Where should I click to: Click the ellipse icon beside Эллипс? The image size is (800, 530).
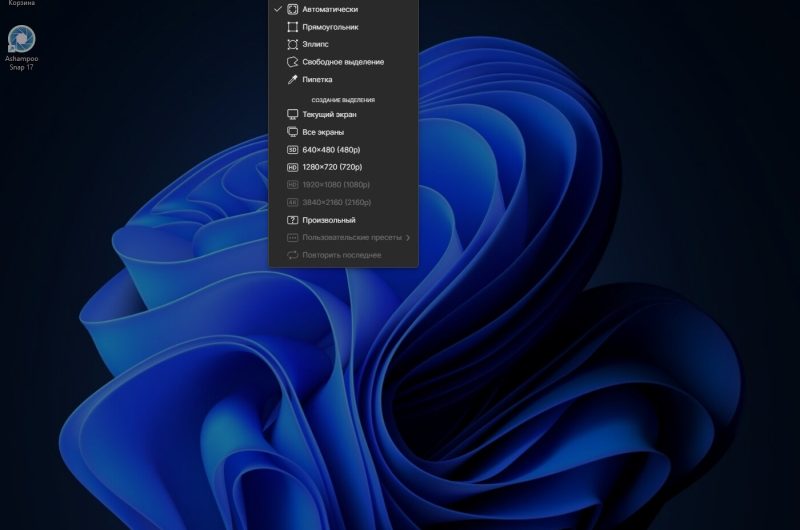(x=292, y=44)
